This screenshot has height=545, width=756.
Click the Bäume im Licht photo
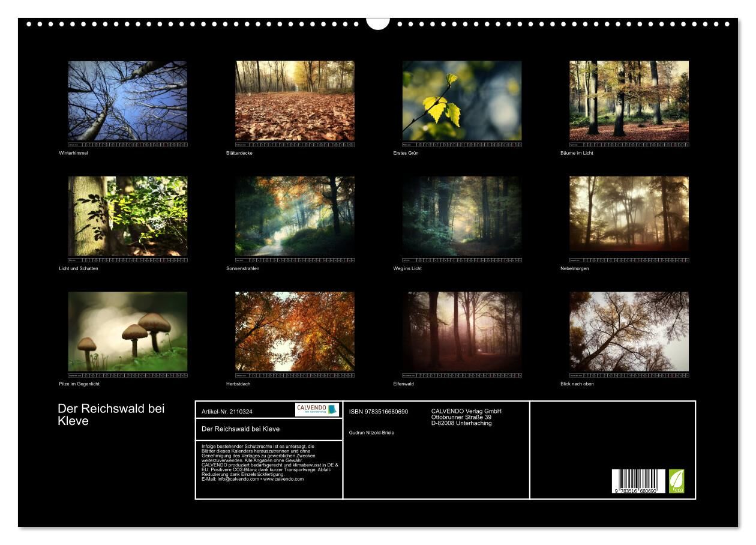click(629, 101)
